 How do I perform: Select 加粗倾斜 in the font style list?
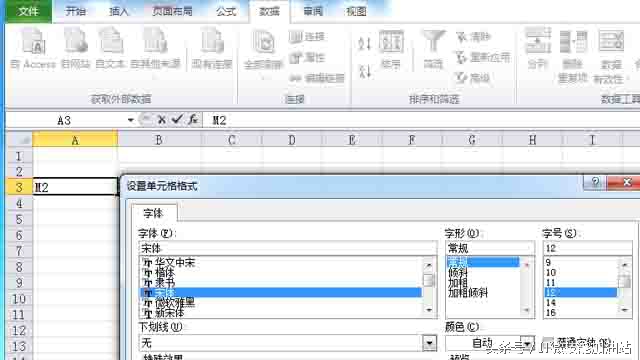coord(483,292)
